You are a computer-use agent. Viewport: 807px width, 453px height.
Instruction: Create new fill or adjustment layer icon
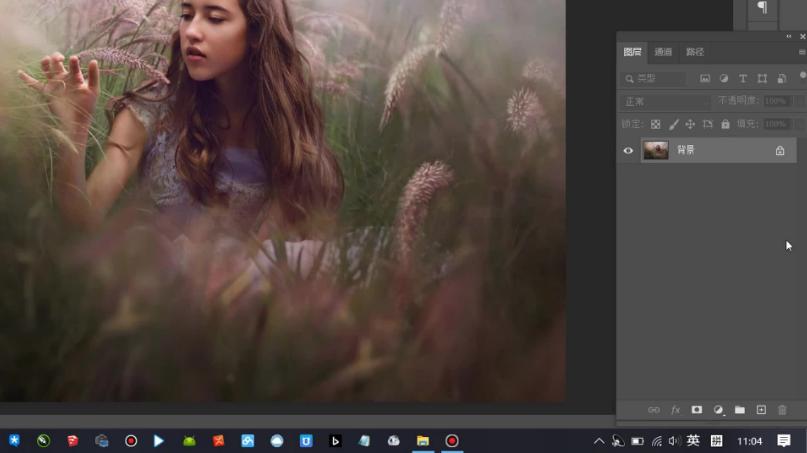coord(718,410)
